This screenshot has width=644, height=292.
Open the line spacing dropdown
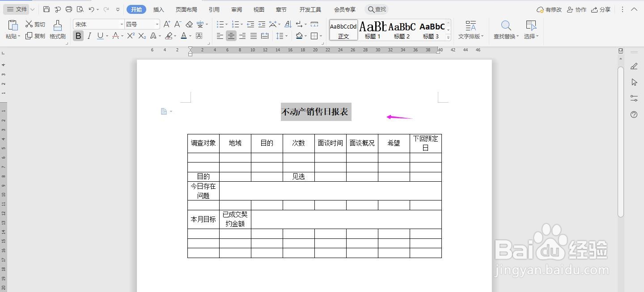(x=282, y=35)
